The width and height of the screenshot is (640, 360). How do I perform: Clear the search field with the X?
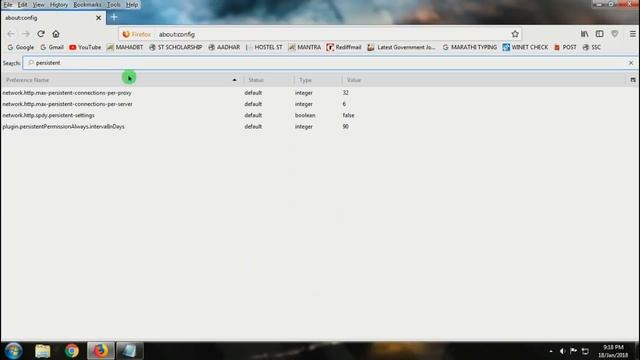coord(631,63)
